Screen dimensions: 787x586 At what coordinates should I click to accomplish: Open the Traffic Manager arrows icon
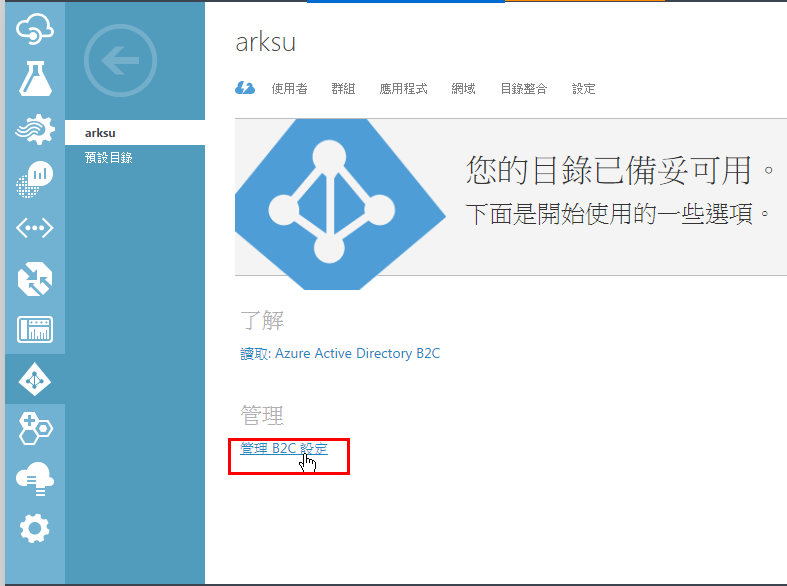pyautogui.click(x=35, y=279)
